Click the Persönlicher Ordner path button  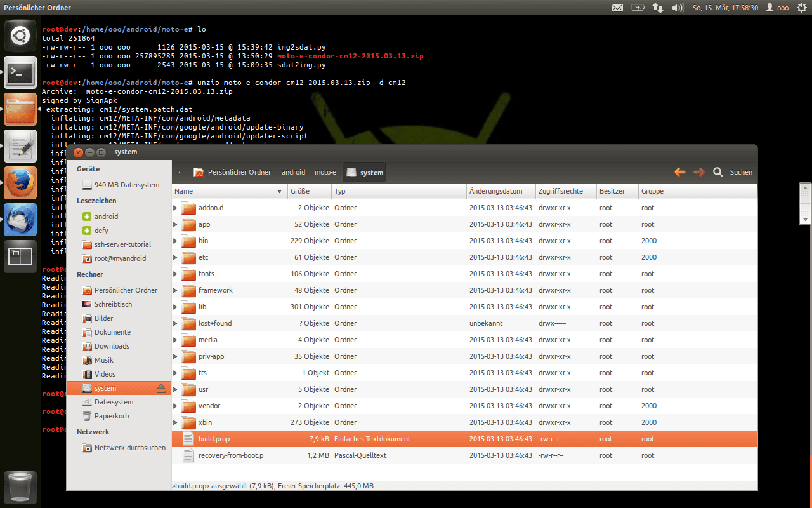point(232,172)
